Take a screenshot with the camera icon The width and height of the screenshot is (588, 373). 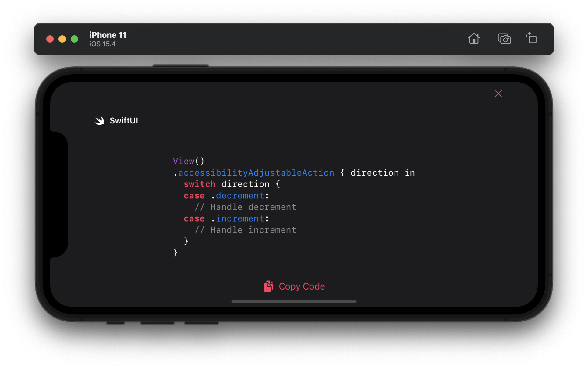point(504,39)
